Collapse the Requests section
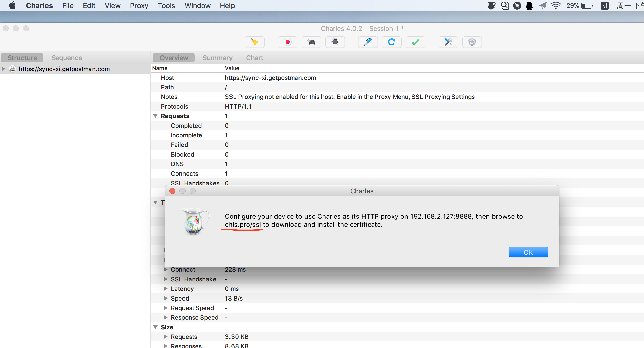The image size is (644, 348). point(155,116)
